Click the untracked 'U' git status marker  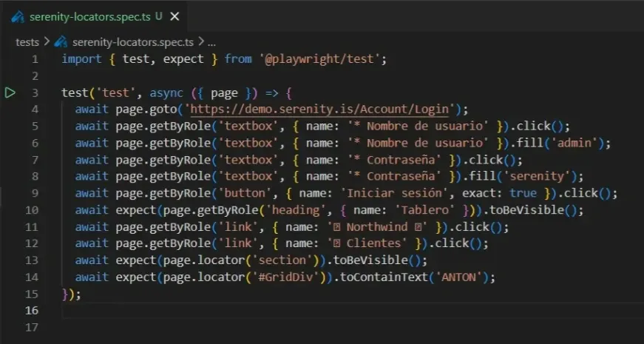[x=158, y=17]
